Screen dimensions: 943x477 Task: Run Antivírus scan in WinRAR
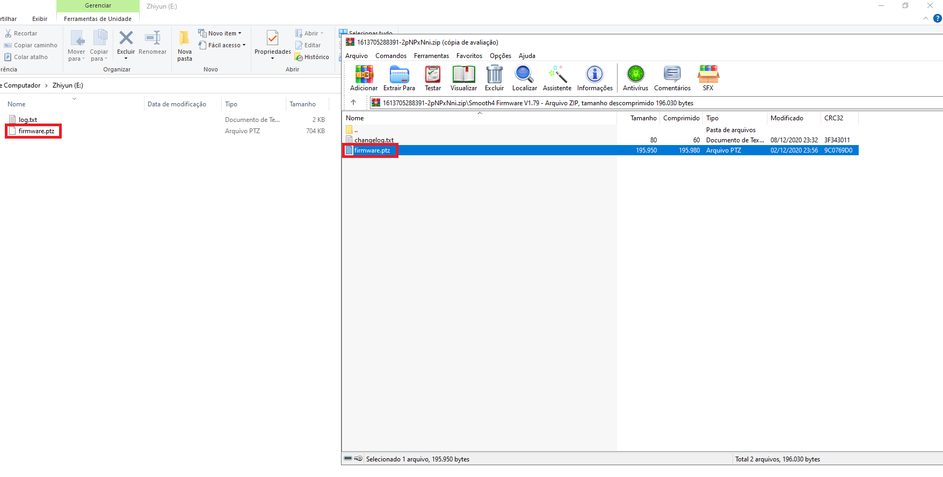pos(635,78)
